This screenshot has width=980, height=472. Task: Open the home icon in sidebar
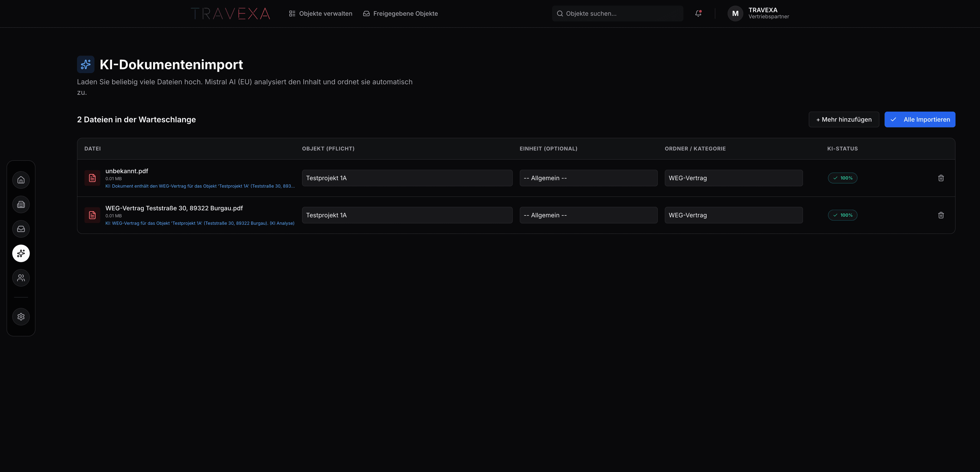[x=21, y=180]
